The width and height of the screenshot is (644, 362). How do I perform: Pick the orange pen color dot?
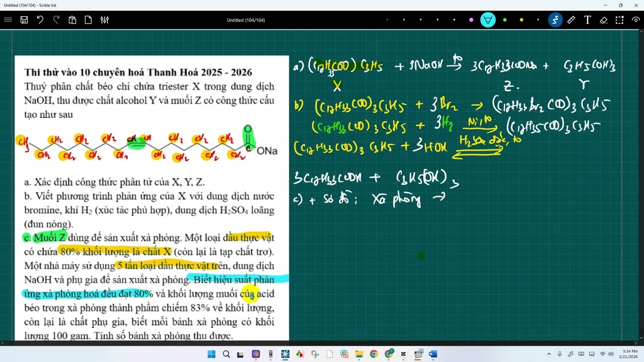pos(521,20)
